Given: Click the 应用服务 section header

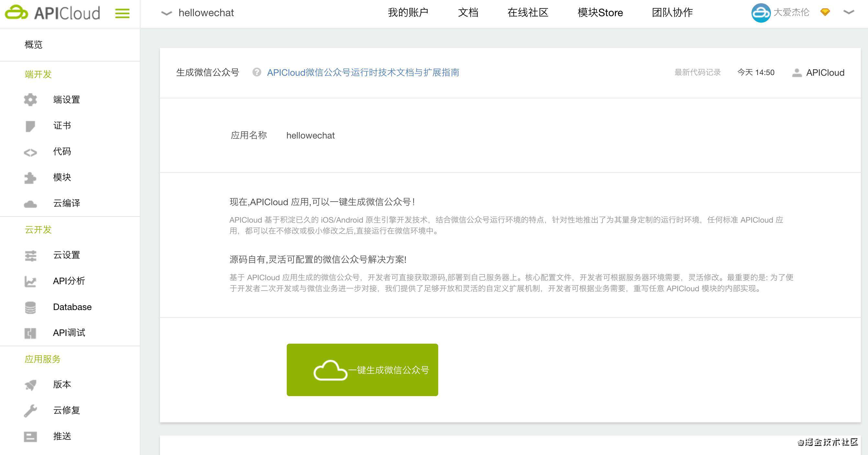Looking at the screenshot, I should point(42,359).
